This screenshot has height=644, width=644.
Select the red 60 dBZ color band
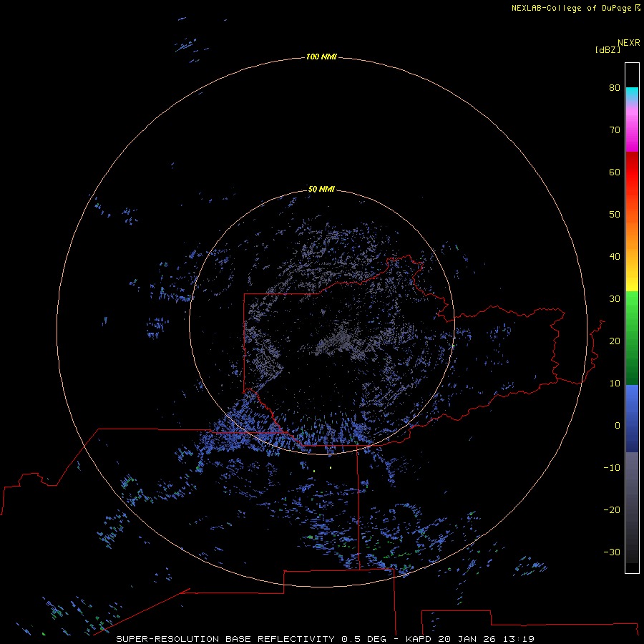(x=632, y=172)
